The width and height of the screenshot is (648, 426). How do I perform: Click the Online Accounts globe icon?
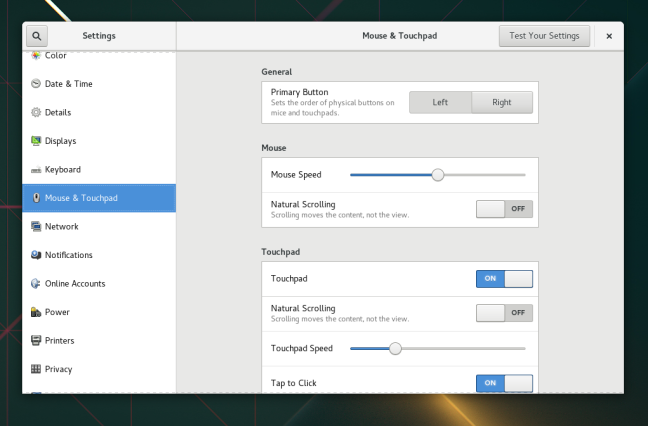click(x=36, y=283)
